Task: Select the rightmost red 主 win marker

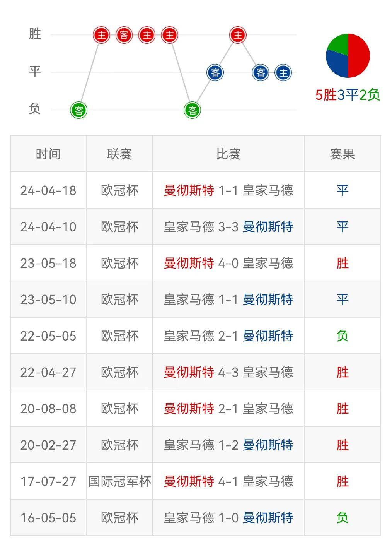Action: [x=238, y=35]
